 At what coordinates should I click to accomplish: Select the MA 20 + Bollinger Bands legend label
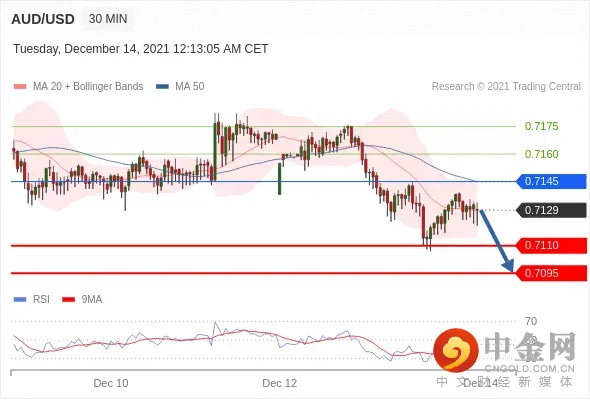coord(88,87)
